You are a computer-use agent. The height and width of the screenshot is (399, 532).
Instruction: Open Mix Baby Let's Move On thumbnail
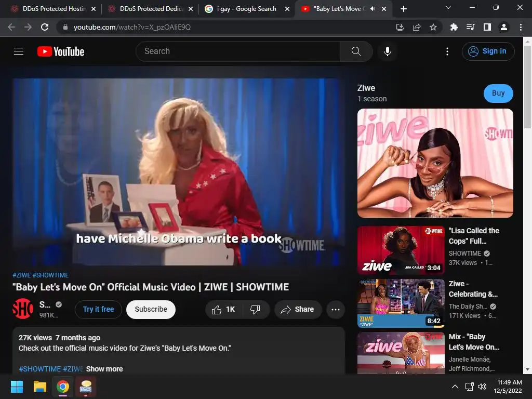click(401, 353)
